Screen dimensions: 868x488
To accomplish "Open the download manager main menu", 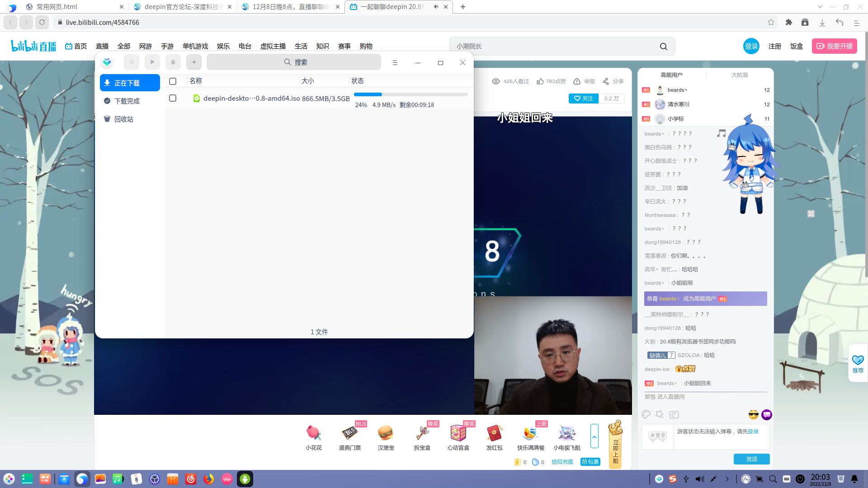I will 395,62.
